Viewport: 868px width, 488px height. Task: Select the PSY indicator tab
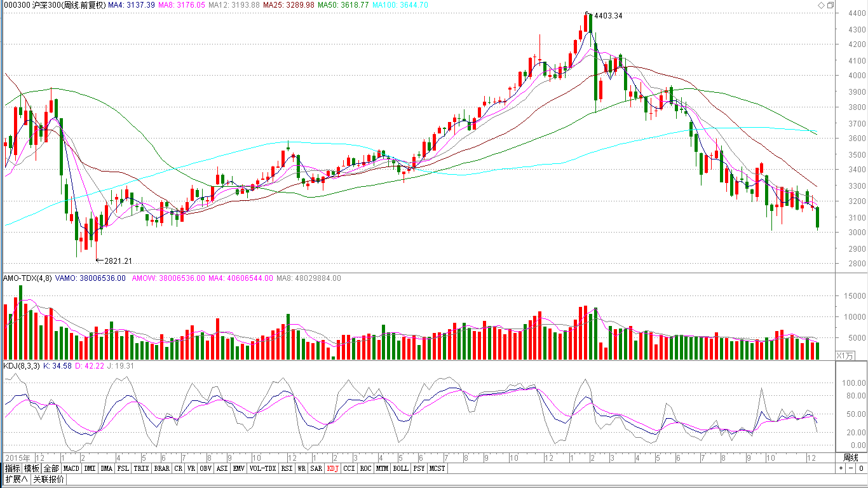[x=419, y=468]
